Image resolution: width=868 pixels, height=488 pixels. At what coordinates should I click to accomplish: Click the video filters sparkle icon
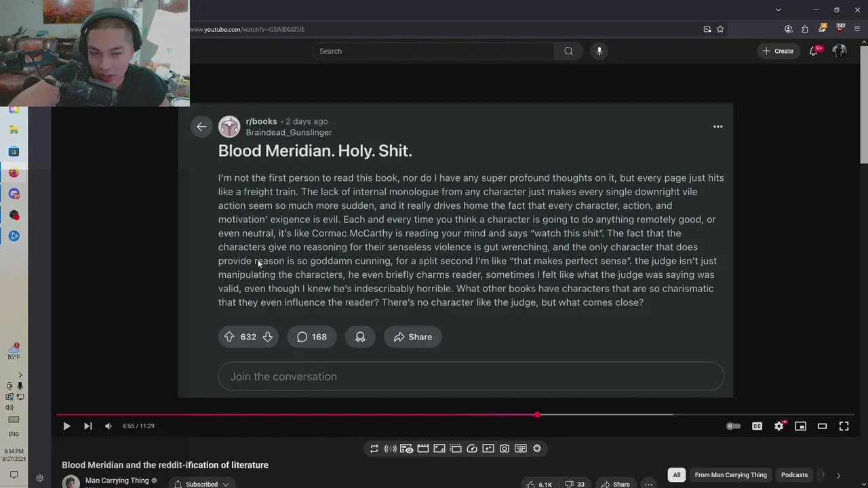click(x=488, y=448)
